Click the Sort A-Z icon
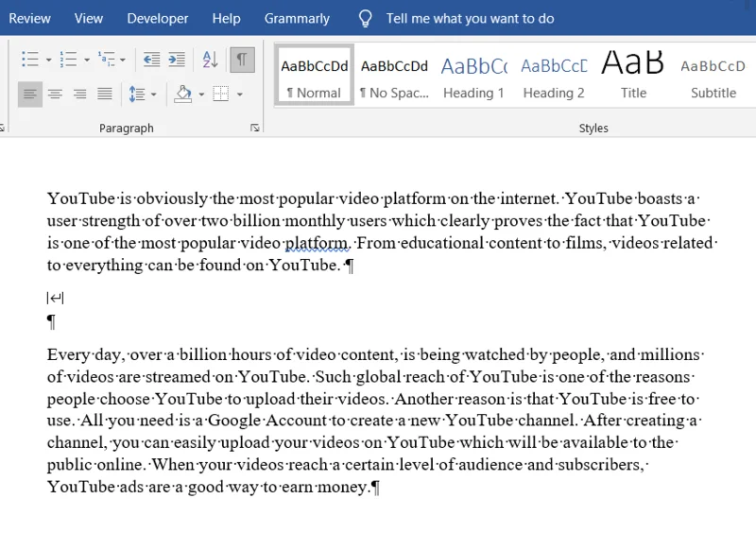Viewport: 756px width, 533px height. 210,60
